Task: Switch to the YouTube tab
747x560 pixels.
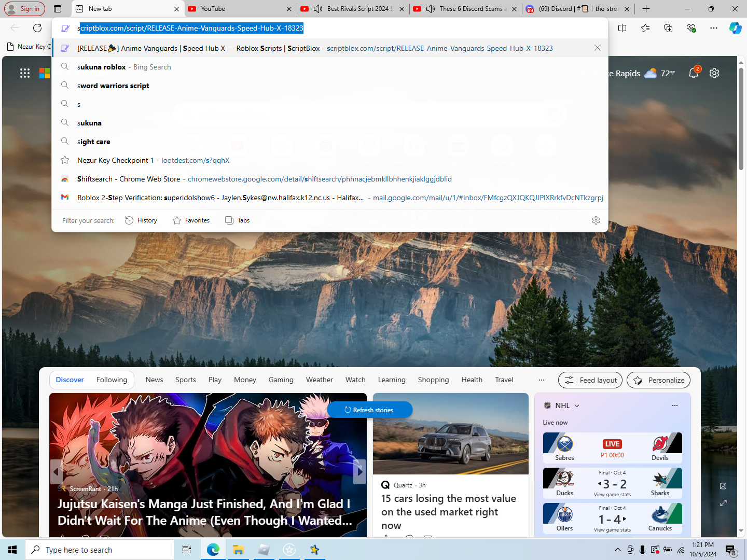Action: 241,9
